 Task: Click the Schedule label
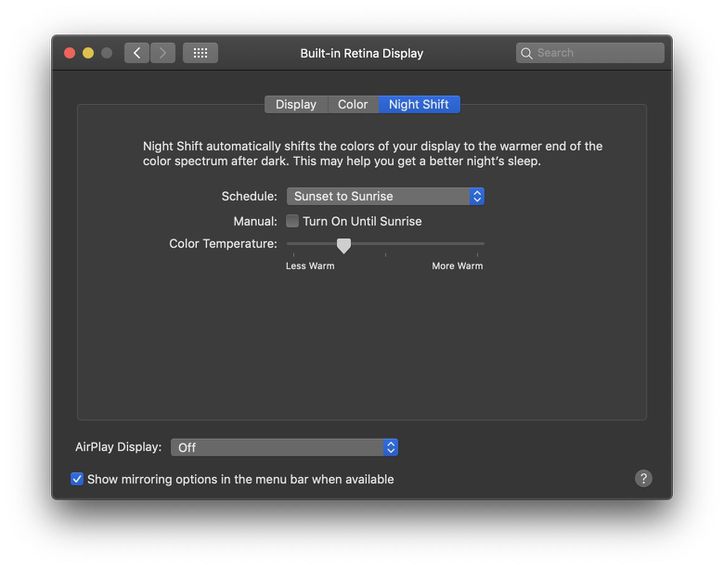[249, 196]
